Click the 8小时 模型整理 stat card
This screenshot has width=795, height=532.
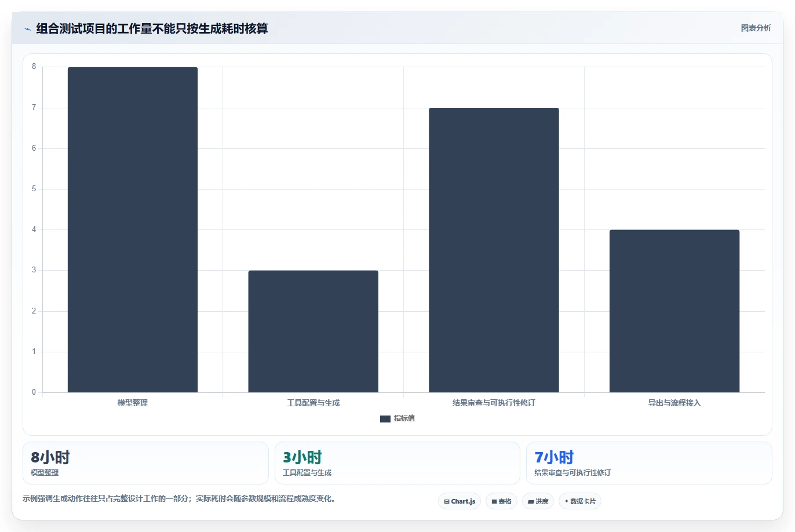[145, 463]
